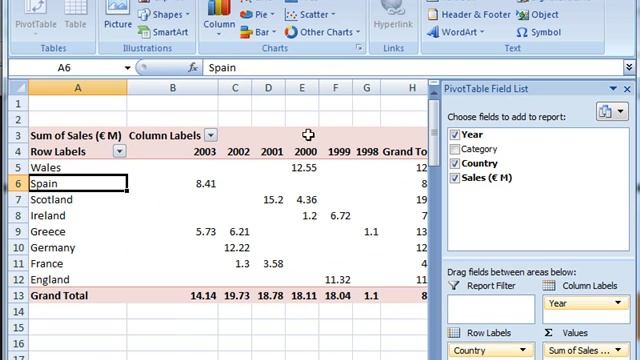Insert Header & Footer
Viewport: 640px width, 360px height.
(x=469, y=15)
